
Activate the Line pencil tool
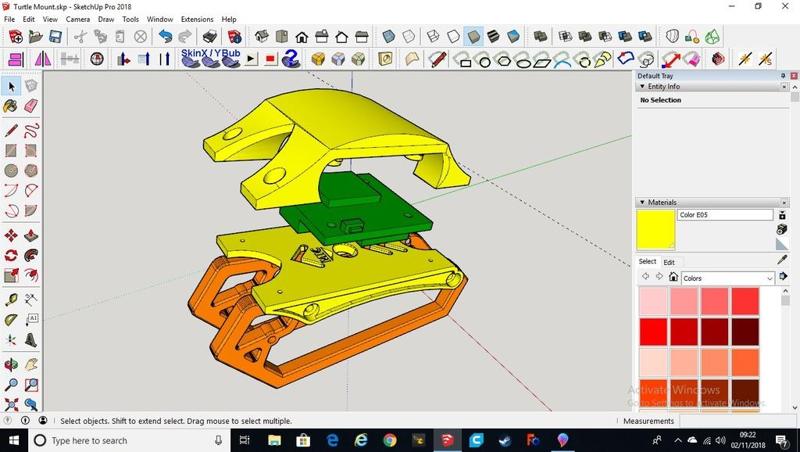click(11, 130)
